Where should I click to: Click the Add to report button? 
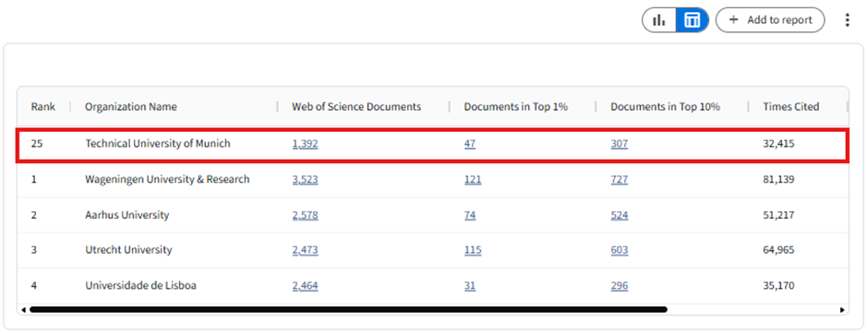[770, 20]
